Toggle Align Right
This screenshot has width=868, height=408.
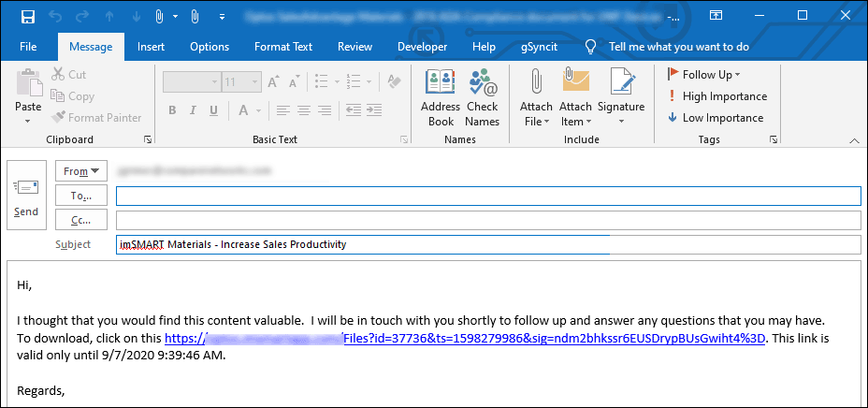point(325,110)
